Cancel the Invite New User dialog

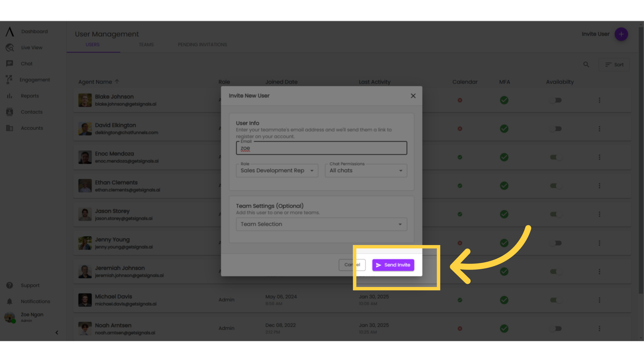[352, 265]
